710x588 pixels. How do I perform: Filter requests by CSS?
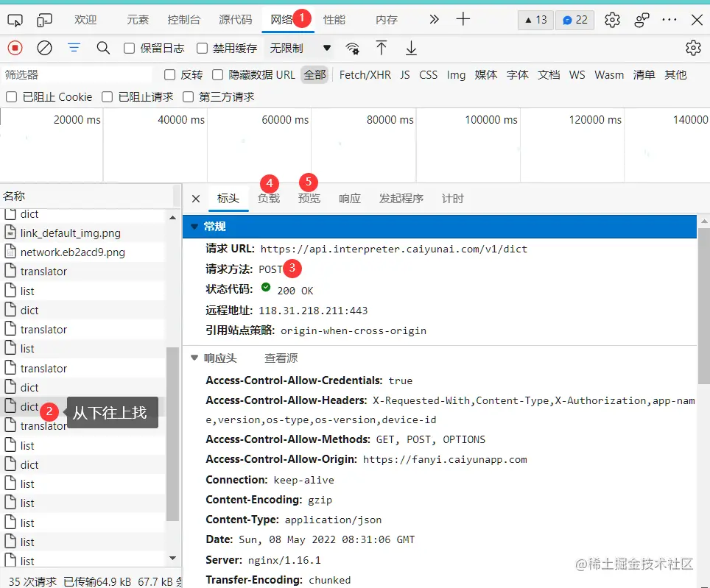(x=428, y=74)
